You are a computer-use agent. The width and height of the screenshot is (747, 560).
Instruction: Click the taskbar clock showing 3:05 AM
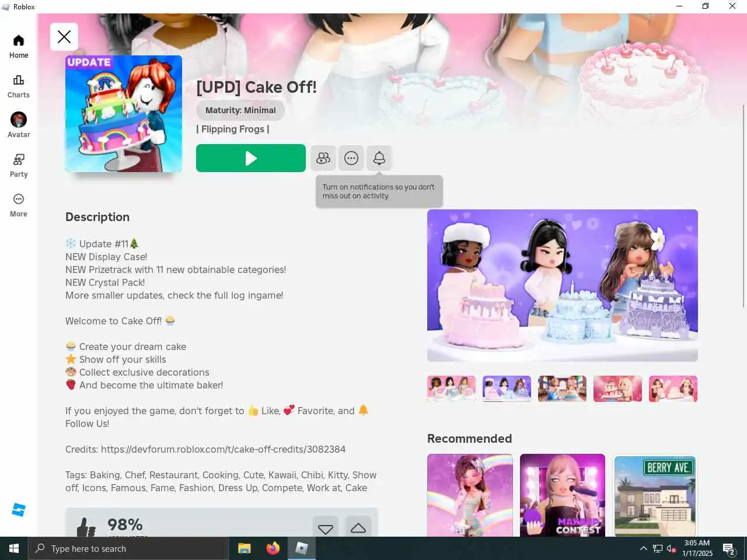coord(697,548)
